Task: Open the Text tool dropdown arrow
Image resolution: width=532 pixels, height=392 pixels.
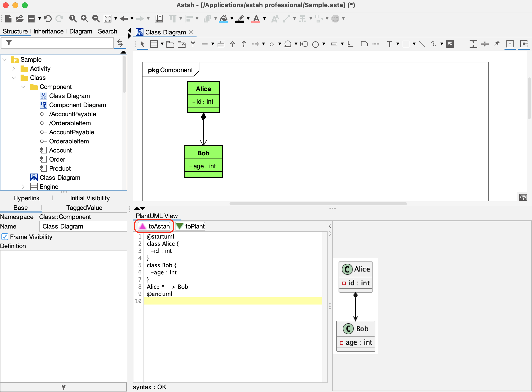Action: [398, 44]
